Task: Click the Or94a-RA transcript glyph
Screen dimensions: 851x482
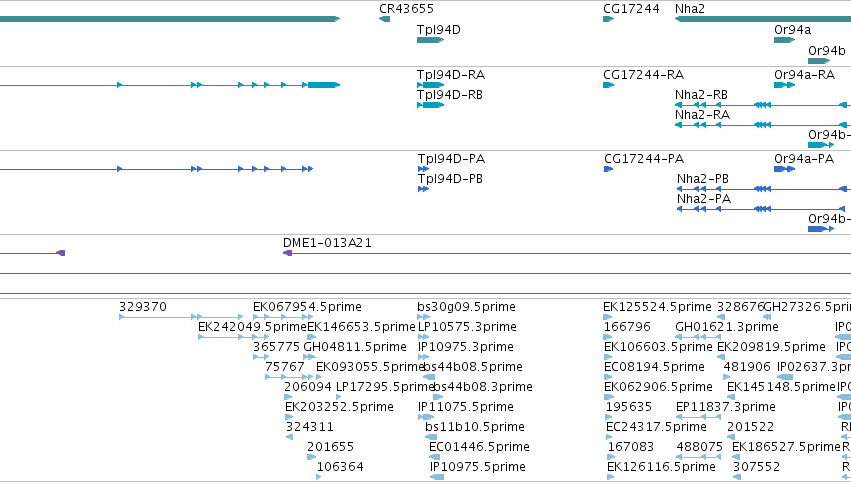Action: pos(784,85)
